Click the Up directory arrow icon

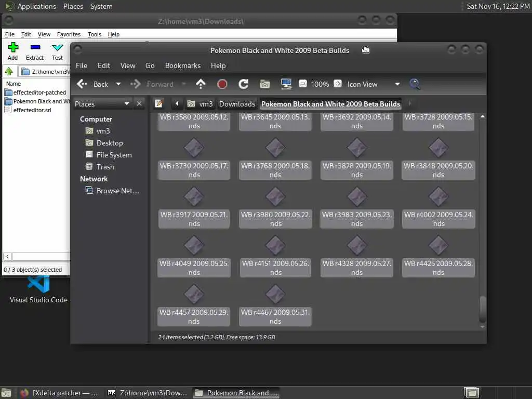201,84
